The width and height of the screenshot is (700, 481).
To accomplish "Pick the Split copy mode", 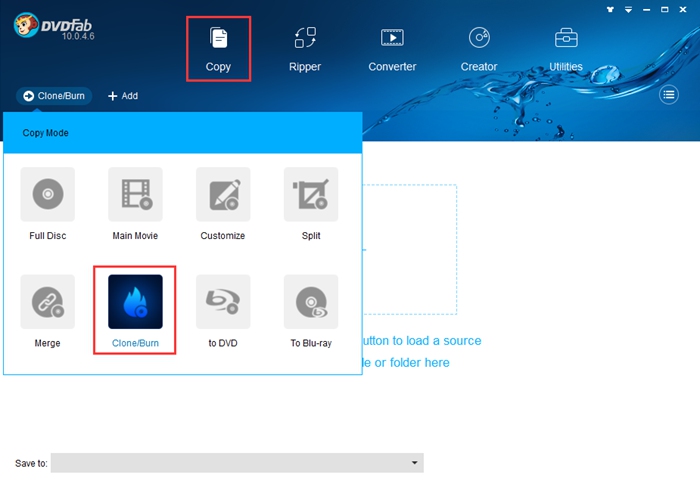I will [311, 204].
